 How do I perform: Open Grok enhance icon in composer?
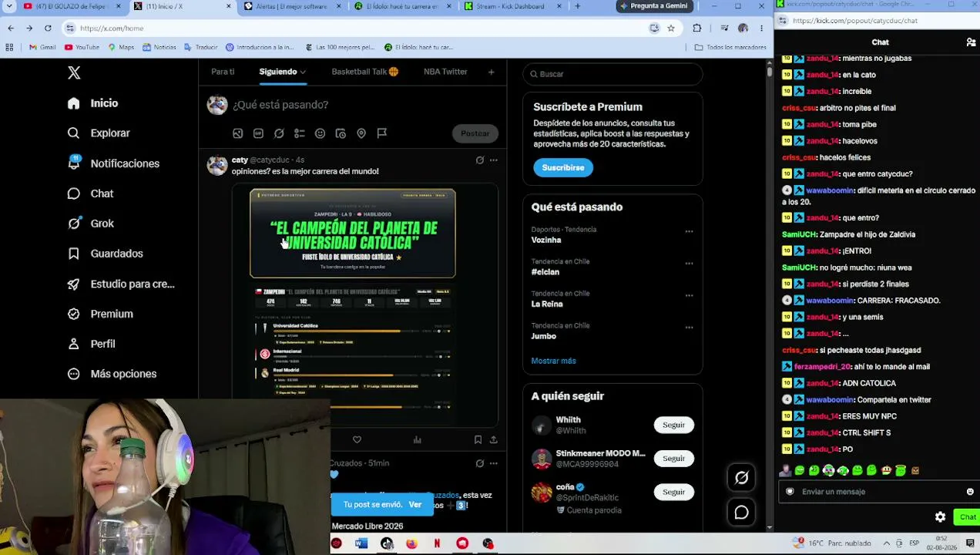click(x=279, y=133)
